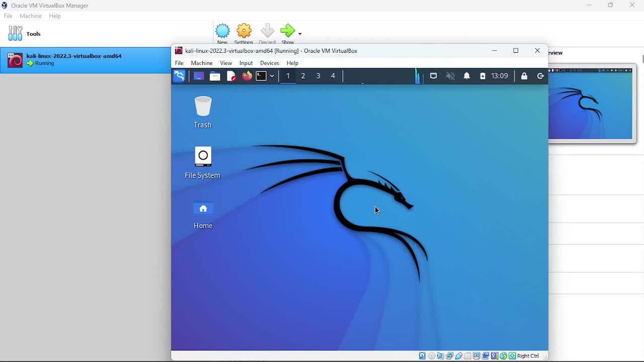This screenshot has width=644, height=362.
Task: Open the terminal emulator icon in Kali panel
Action: (261, 76)
